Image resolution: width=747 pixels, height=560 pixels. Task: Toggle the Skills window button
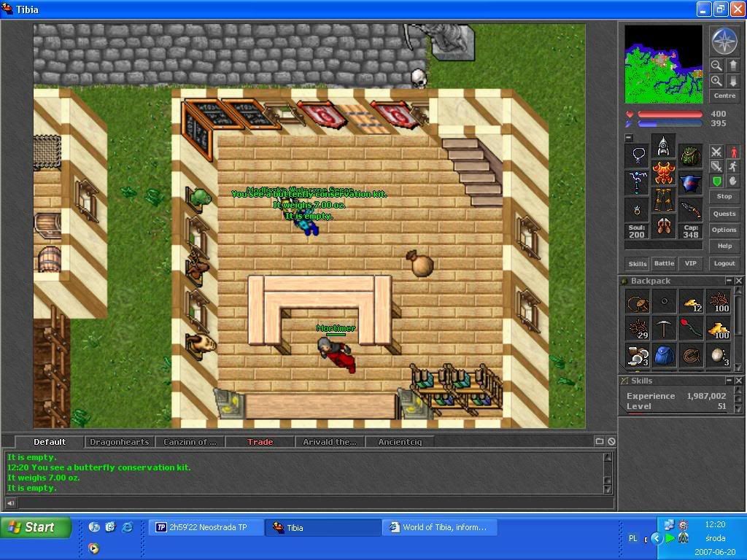(x=638, y=263)
